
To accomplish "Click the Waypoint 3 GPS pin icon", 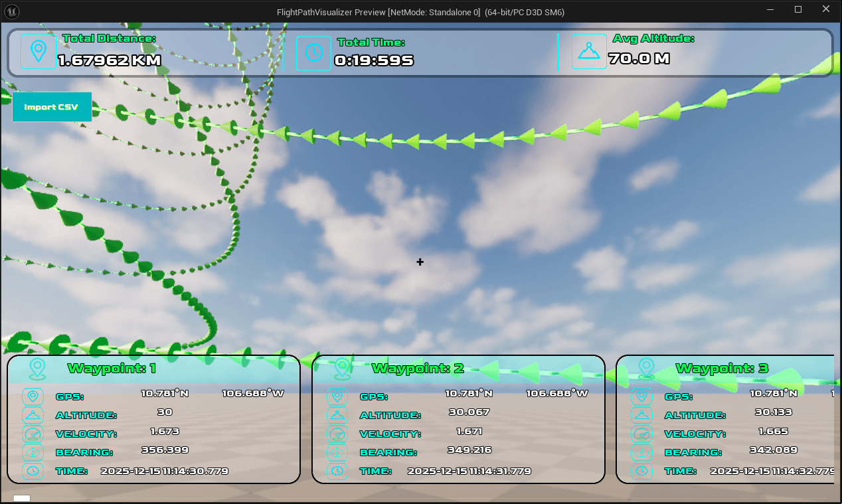I will (x=641, y=396).
